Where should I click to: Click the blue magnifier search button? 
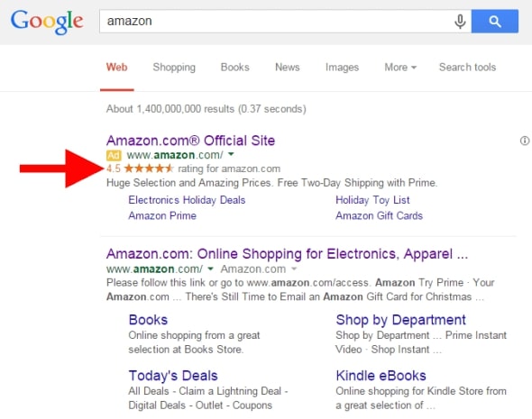click(x=495, y=22)
